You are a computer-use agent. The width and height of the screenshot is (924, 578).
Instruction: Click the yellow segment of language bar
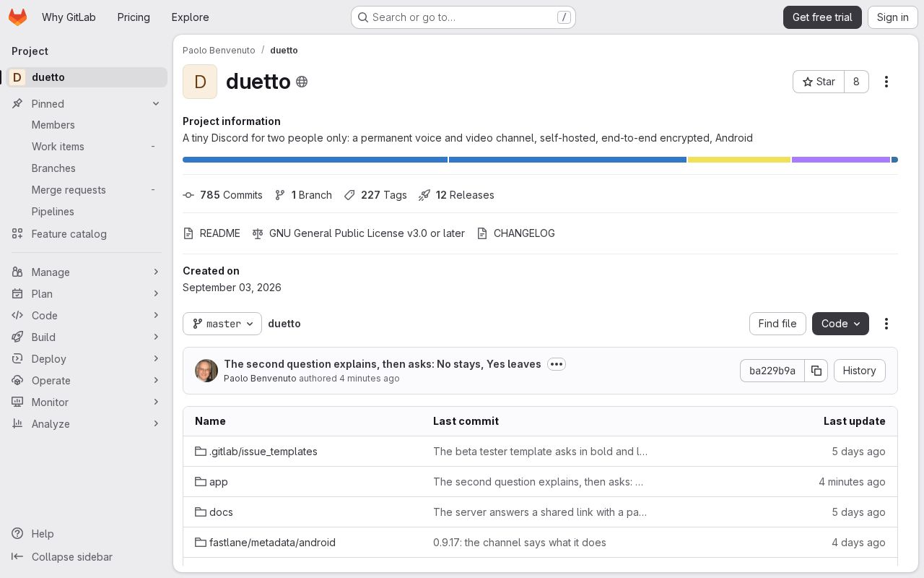[x=739, y=160]
